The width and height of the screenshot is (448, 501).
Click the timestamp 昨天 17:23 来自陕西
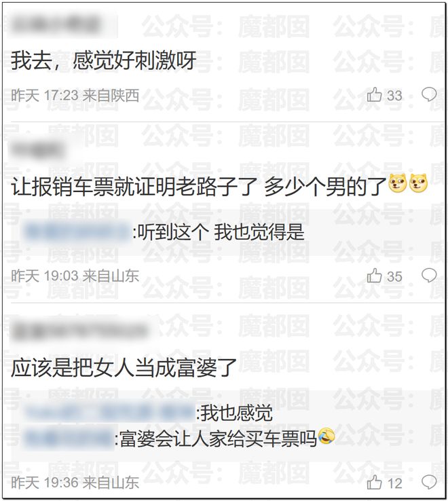pos(75,95)
